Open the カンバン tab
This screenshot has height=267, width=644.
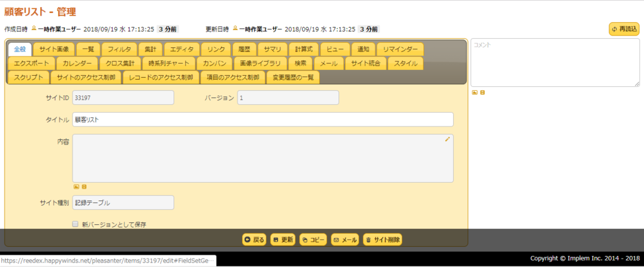[x=215, y=64]
